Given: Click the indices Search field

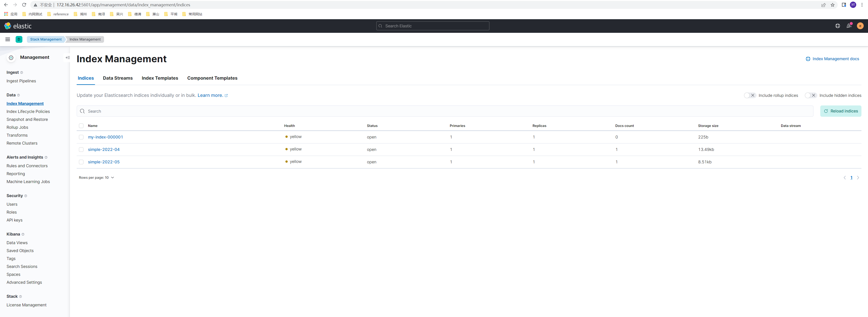Looking at the screenshot, I should pos(445,111).
